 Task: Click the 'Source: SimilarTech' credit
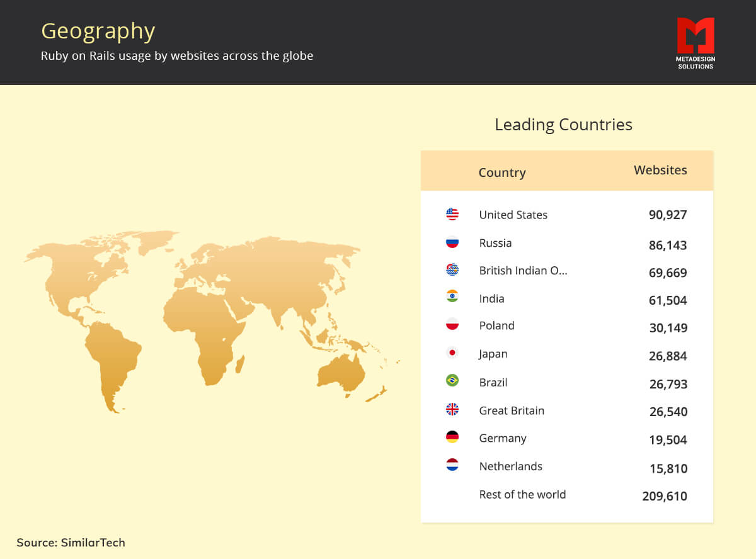click(71, 542)
